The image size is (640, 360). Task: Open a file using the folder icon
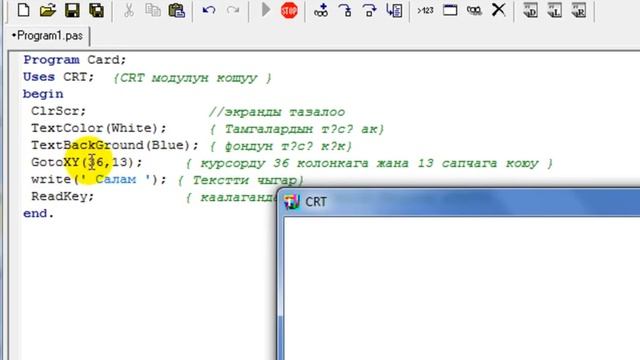[x=48, y=10]
